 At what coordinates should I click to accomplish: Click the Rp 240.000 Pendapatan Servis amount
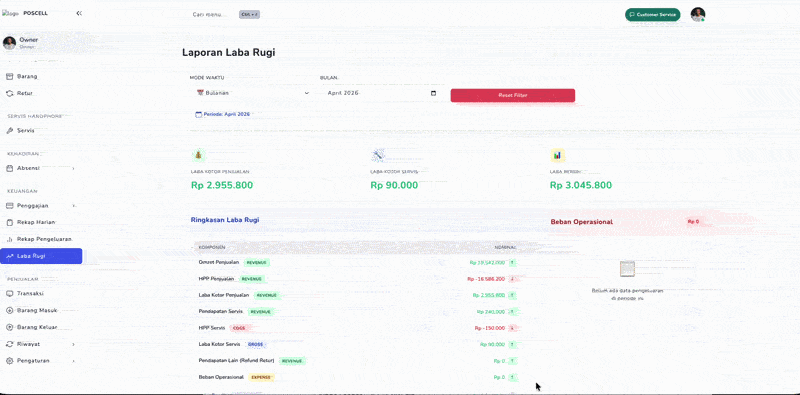pos(491,312)
